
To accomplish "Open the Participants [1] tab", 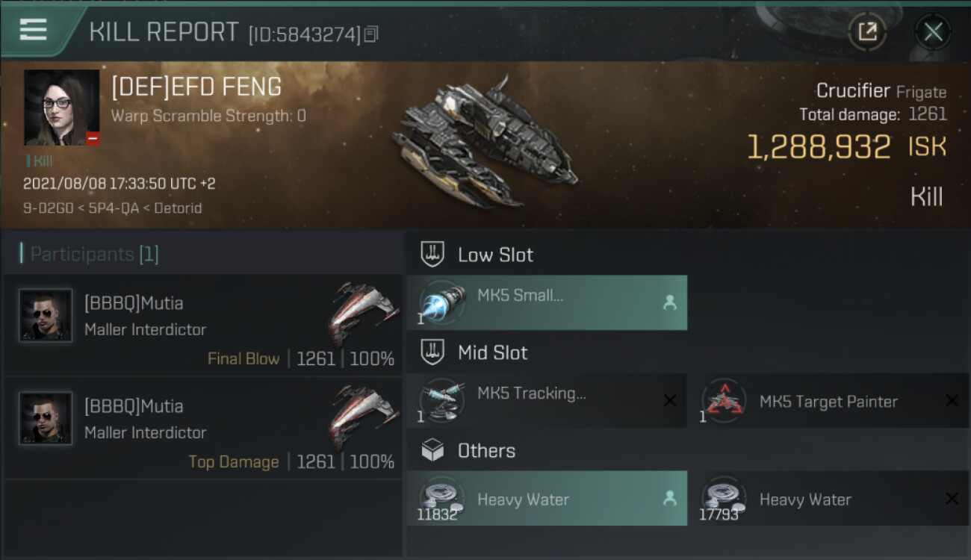I will [x=93, y=255].
